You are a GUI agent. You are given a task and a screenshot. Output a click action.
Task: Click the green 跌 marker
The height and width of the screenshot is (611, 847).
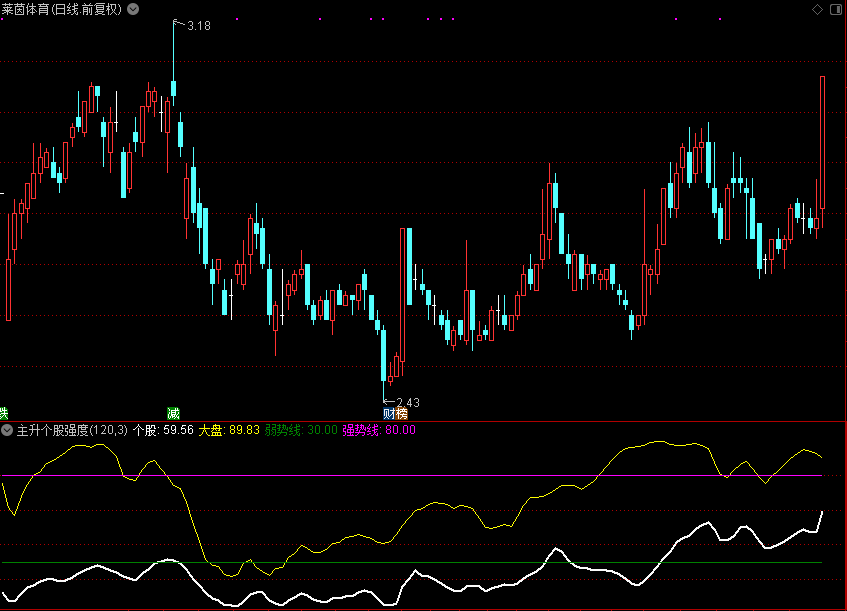4,414
